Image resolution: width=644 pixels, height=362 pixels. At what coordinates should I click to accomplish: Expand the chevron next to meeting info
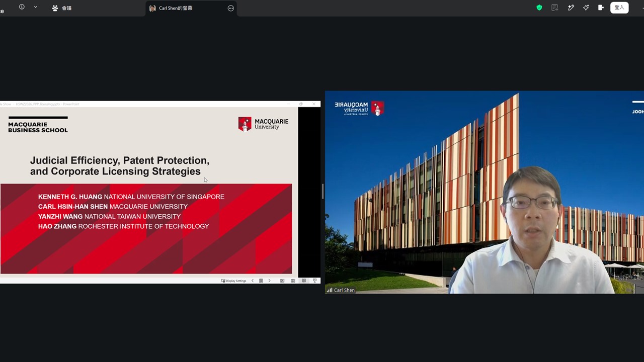(35, 7)
